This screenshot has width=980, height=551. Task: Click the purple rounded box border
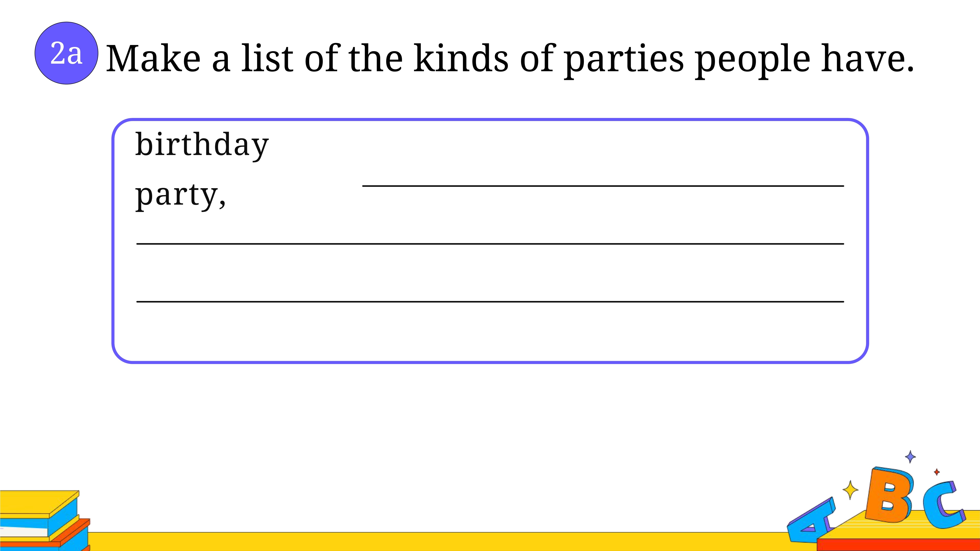[490, 119]
